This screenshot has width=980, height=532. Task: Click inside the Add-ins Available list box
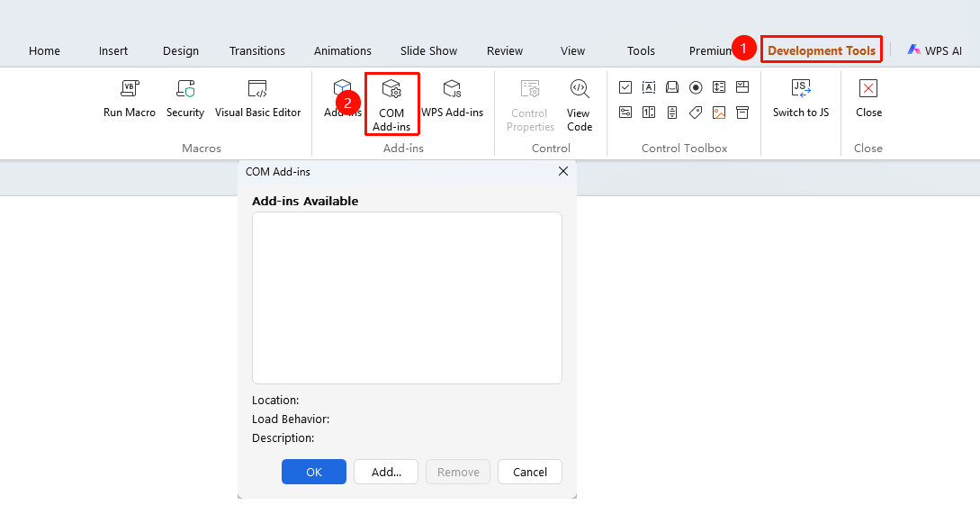pos(407,298)
